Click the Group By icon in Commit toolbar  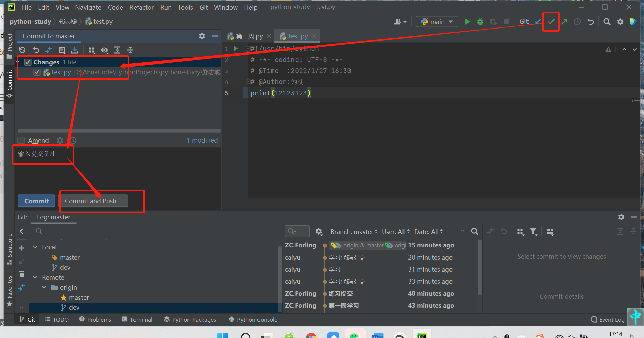click(92, 50)
